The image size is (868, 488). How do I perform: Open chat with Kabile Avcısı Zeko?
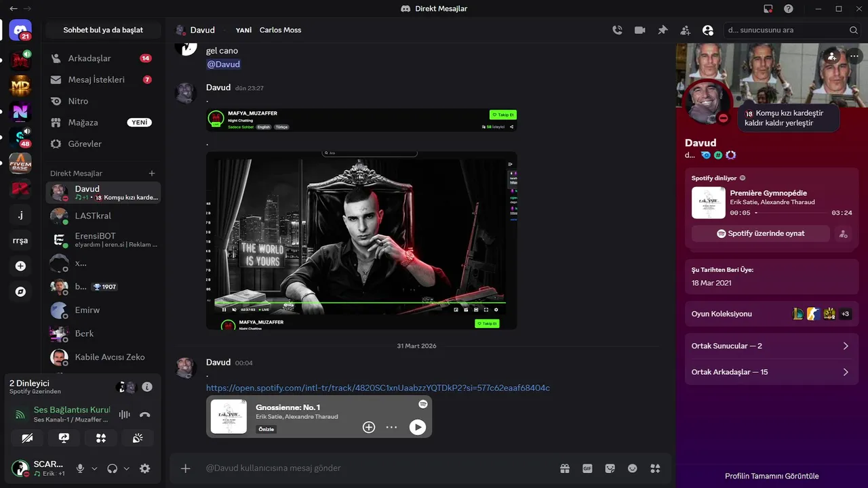click(x=103, y=357)
